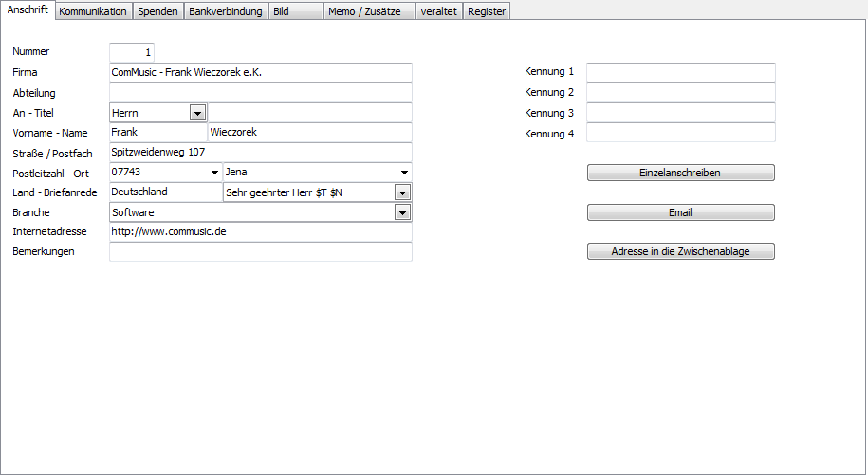
Task: Open the Spenden tab
Action: [157, 11]
